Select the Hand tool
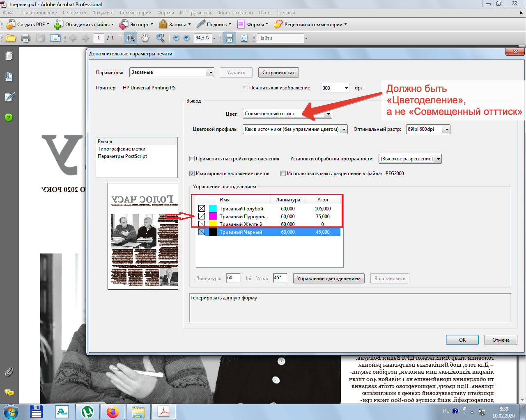The width and height of the screenshot is (526, 420). point(145,38)
